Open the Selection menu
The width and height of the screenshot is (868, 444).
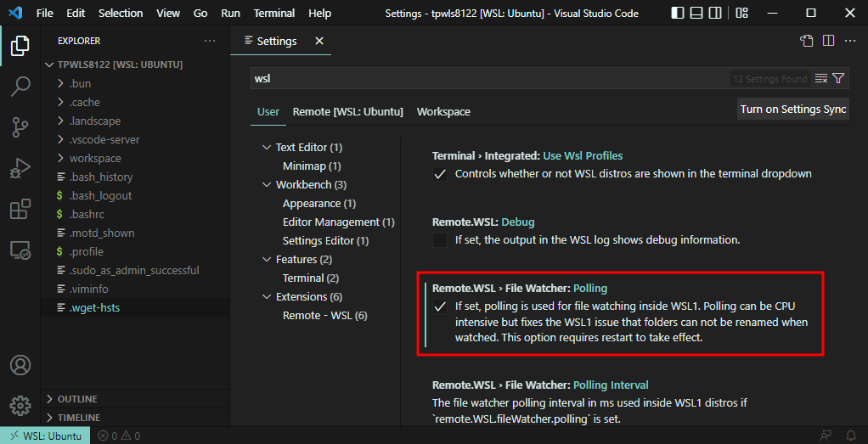(121, 13)
